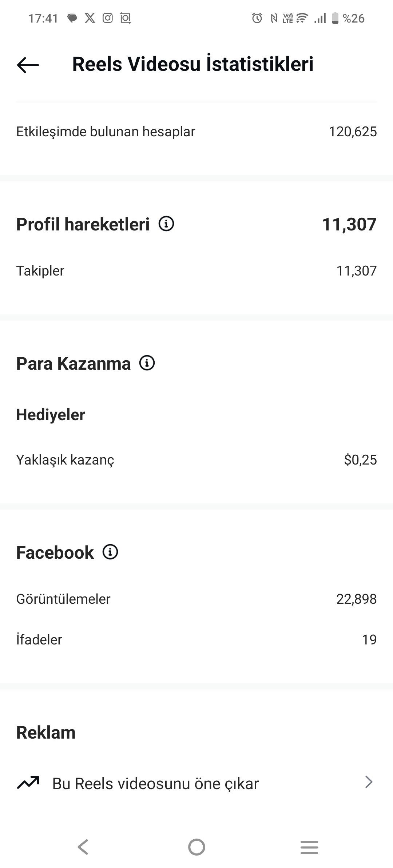Select the Etkileşimde bulunan hesaplar row
The height and width of the screenshot is (868, 393).
coord(196,132)
